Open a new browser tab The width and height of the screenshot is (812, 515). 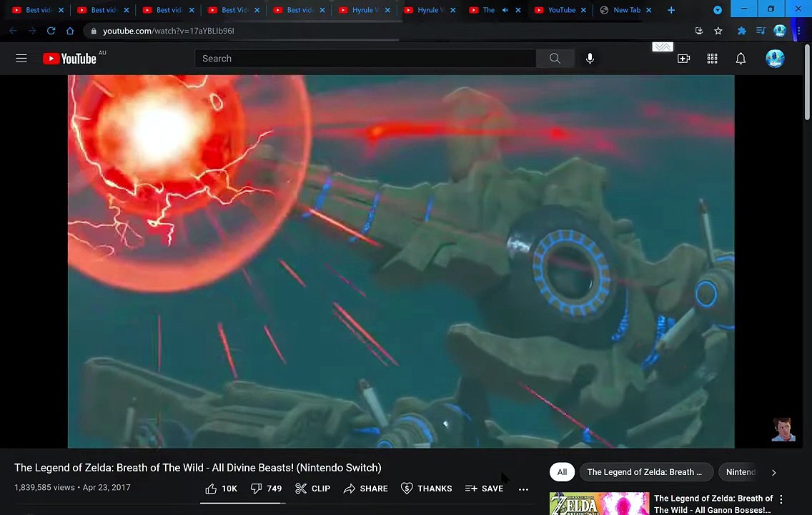(x=670, y=10)
